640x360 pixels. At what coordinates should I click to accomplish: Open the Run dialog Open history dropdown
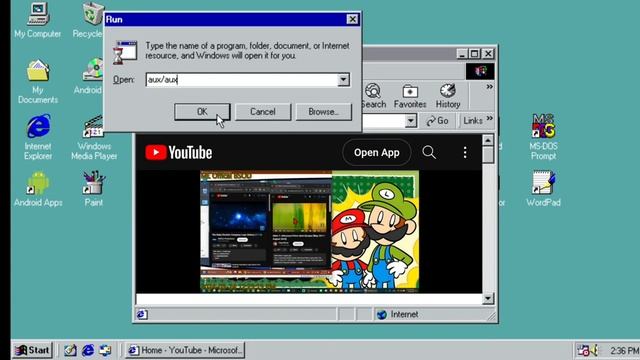point(344,80)
